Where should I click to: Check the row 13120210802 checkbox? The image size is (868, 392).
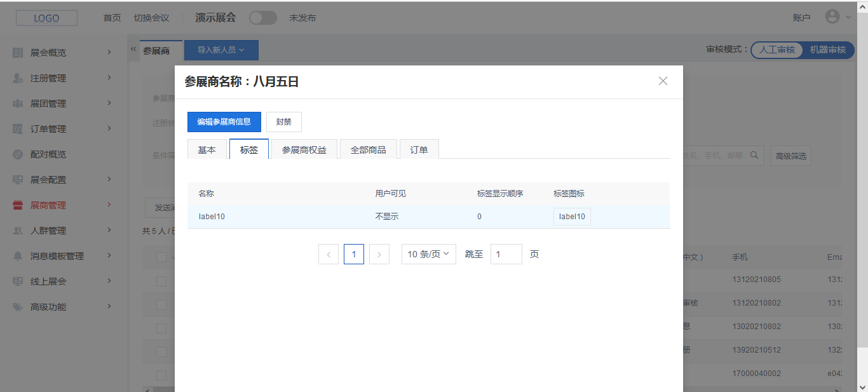161,305
